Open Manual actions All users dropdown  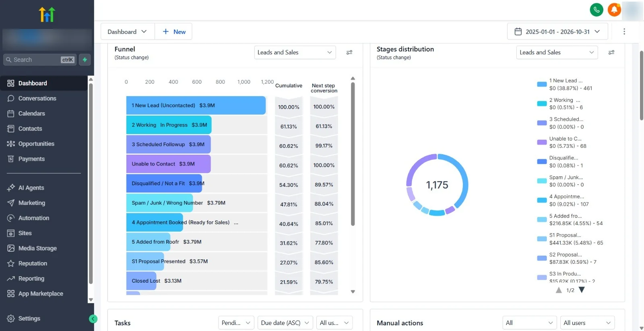pyautogui.click(x=587, y=323)
